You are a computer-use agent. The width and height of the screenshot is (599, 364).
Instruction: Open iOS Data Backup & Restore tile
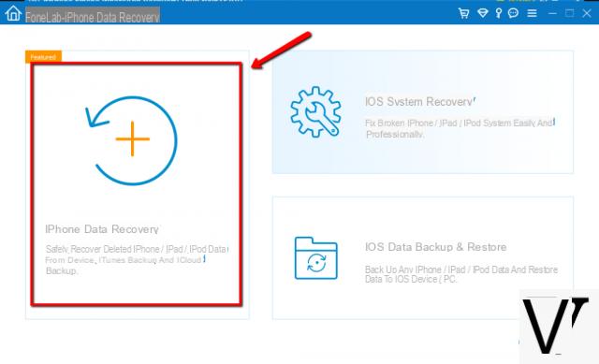point(422,258)
